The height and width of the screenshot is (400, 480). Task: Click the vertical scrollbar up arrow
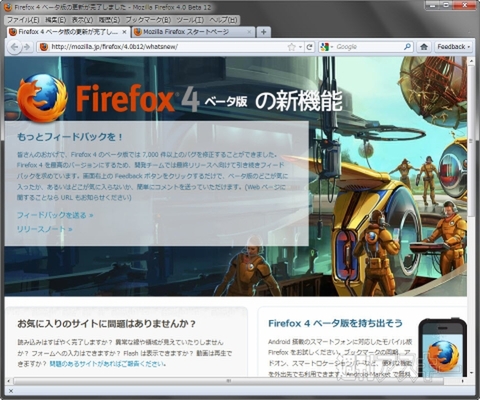tap(471, 61)
